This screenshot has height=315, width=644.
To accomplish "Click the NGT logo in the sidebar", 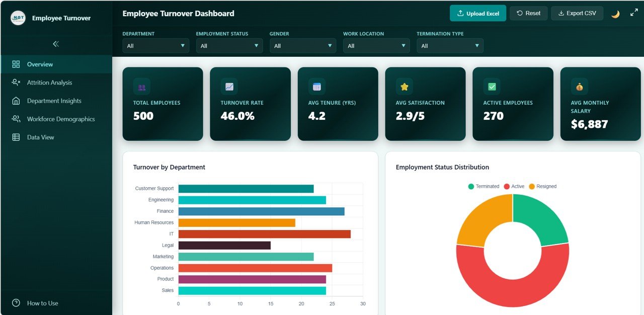I will point(18,18).
